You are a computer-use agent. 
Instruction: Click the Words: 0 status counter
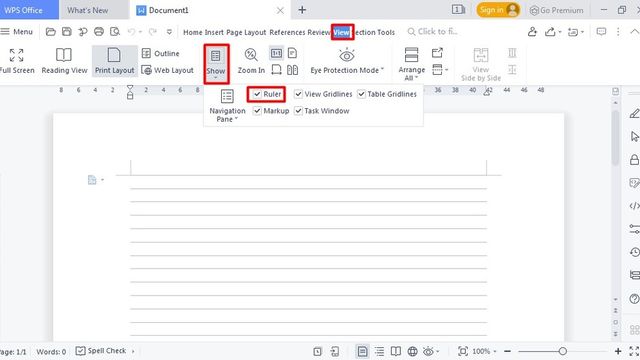tap(51, 351)
